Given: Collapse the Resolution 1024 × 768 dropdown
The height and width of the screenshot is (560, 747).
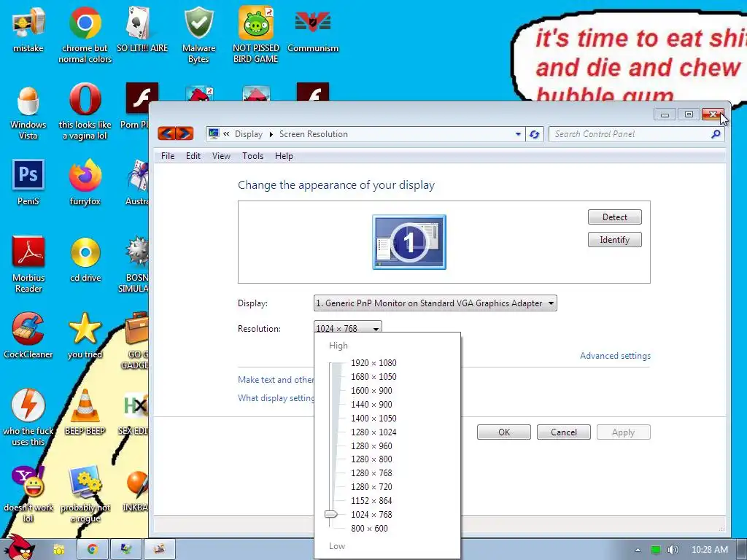Looking at the screenshot, I should 348,327.
